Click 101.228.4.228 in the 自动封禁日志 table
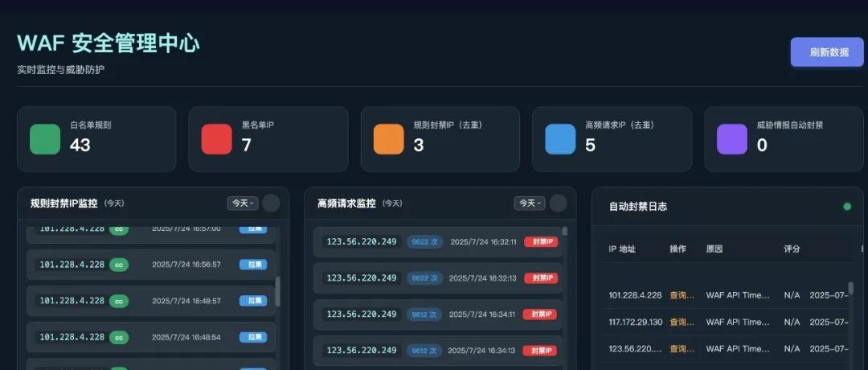Viewport: 868px width, 370px height. tap(635, 295)
